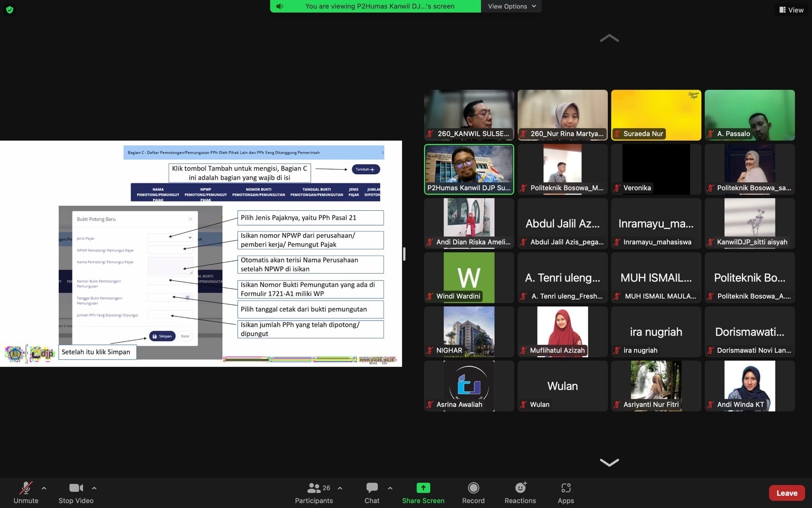
Task: Select the Suraeda Nur participant tile
Action: (656, 115)
